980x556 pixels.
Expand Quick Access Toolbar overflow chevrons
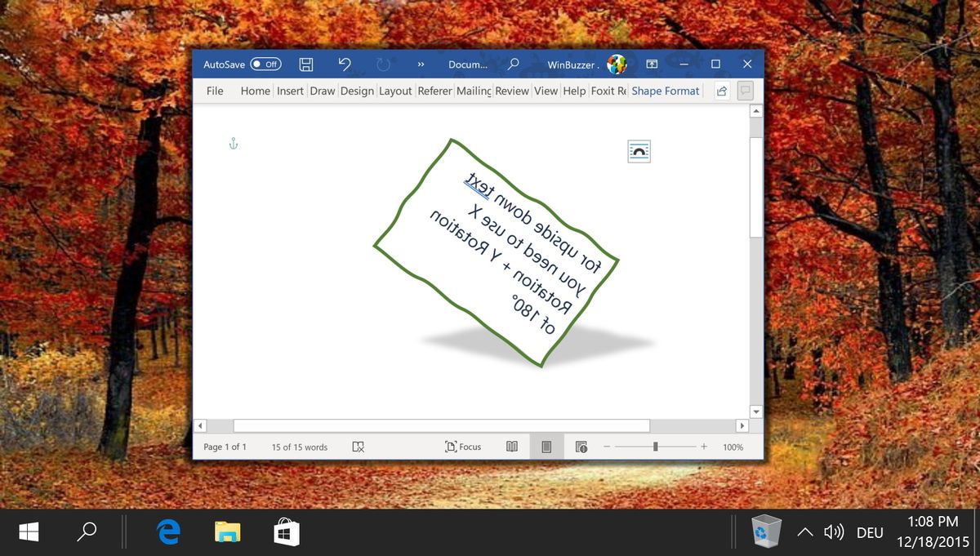coord(421,64)
